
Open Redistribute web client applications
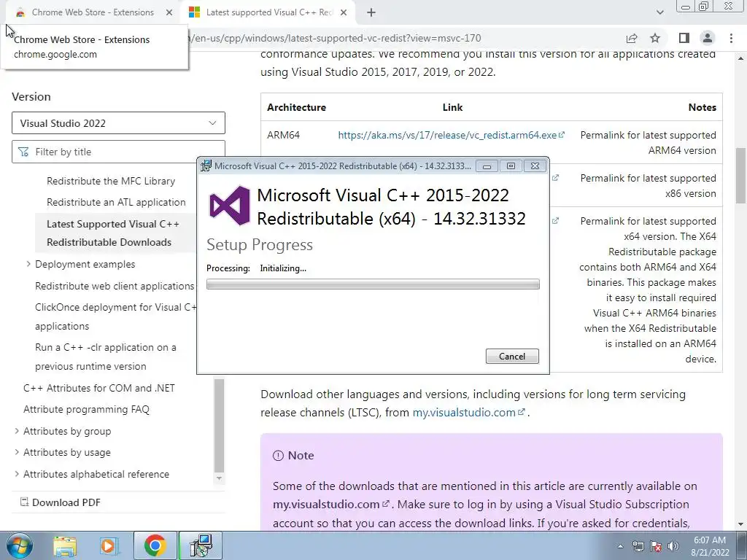point(115,286)
